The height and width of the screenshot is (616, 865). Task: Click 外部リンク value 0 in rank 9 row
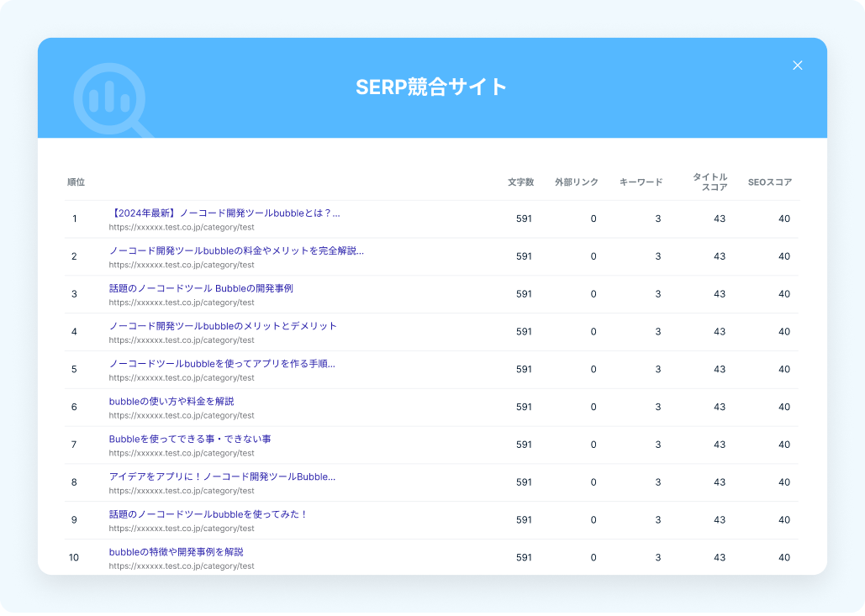coord(593,520)
